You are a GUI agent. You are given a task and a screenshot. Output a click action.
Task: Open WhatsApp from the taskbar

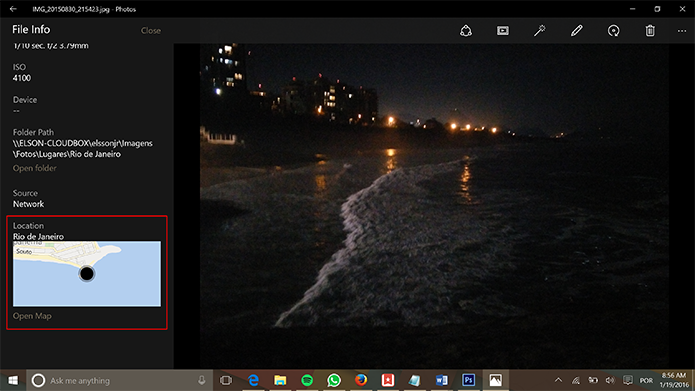point(334,380)
